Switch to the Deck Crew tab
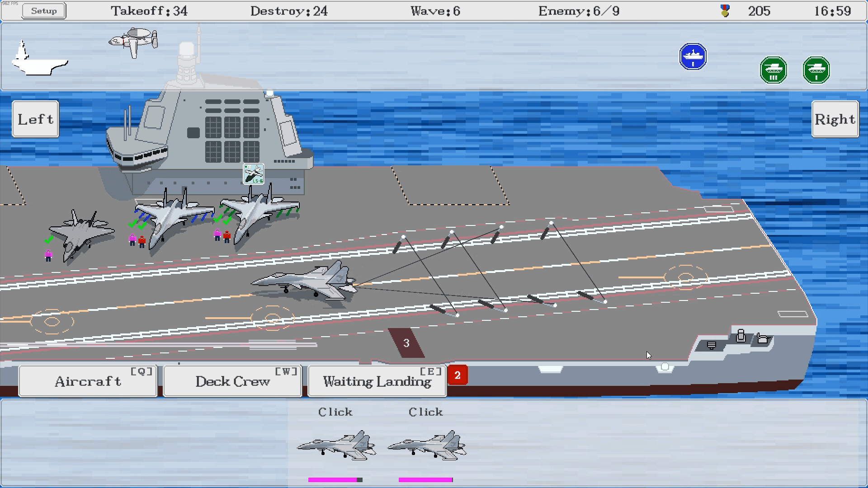The height and width of the screenshot is (488, 868). [x=232, y=381]
